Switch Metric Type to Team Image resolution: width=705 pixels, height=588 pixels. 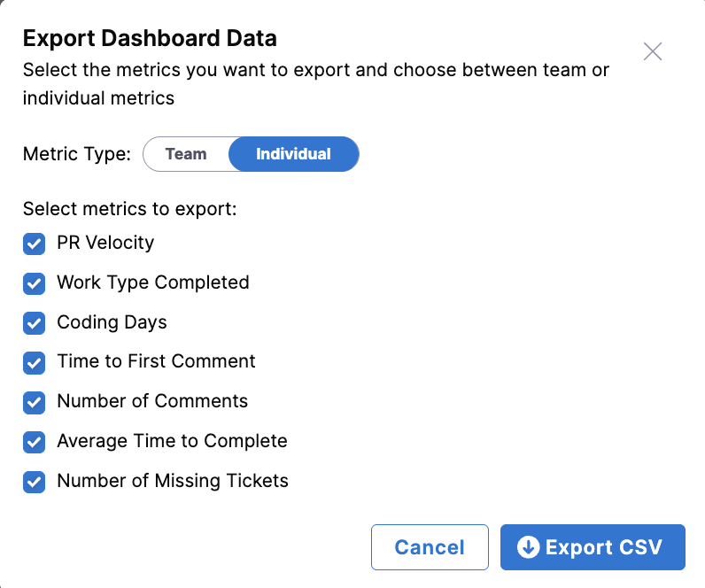click(186, 154)
